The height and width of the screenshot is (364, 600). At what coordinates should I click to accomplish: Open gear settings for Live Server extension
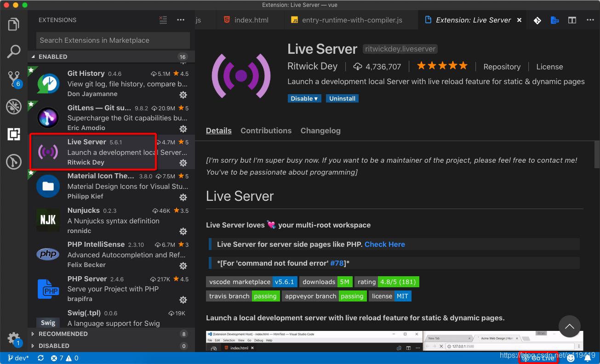[x=183, y=163]
